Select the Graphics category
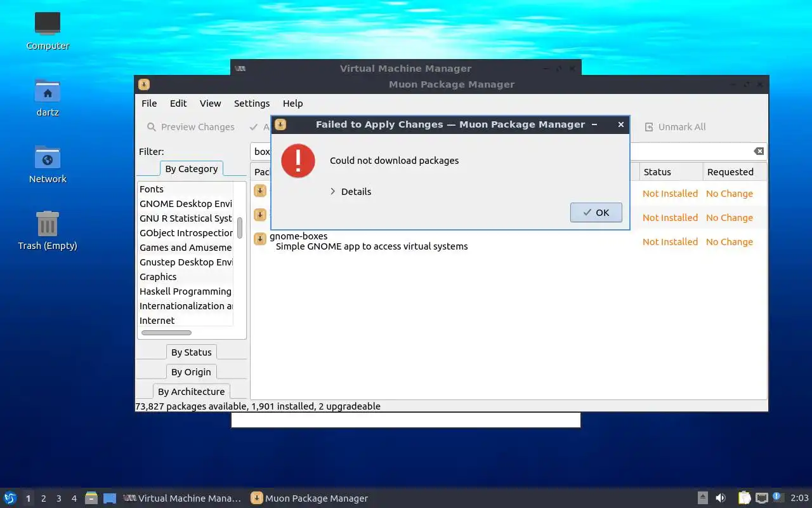This screenshot has width=812, height=508. pyautogui.click(x=185, y=277)
